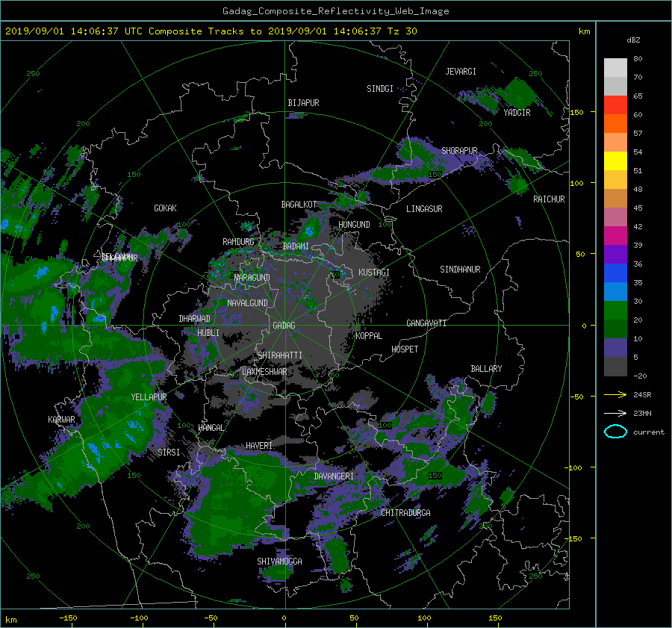Click the DAVANGERI city label

[334, 476]
